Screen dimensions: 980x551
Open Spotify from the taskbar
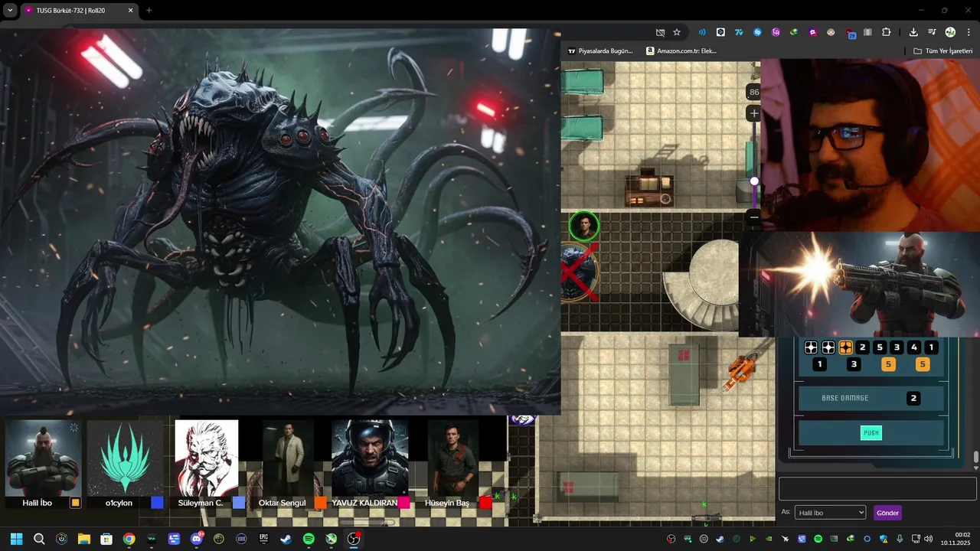tap(309, 539)
